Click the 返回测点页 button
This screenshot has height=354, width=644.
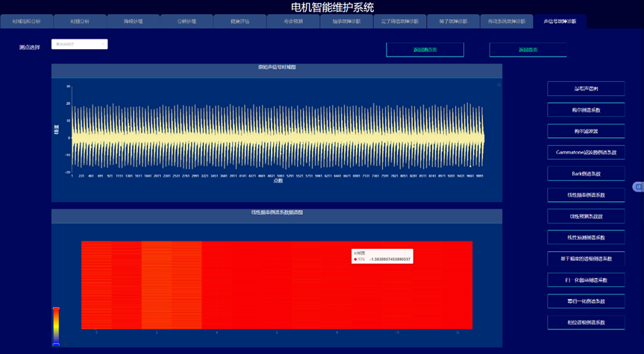(425, 50)
